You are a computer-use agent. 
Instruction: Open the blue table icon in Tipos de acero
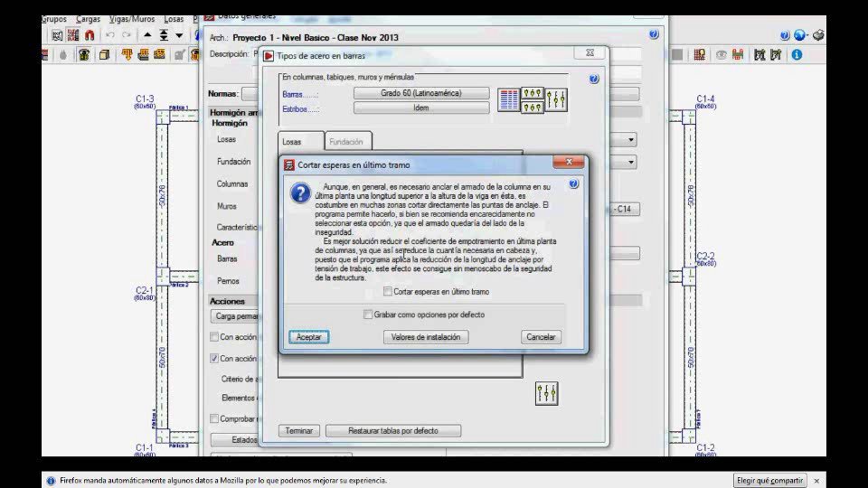509,99
